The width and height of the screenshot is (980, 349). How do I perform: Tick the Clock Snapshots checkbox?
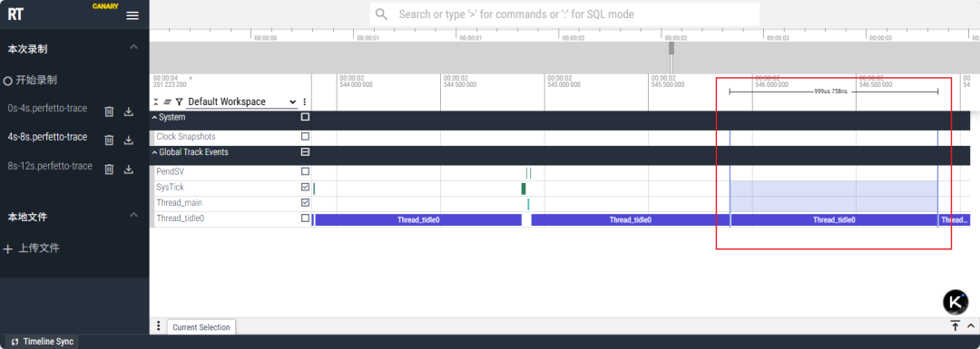(x=305, y=136)
